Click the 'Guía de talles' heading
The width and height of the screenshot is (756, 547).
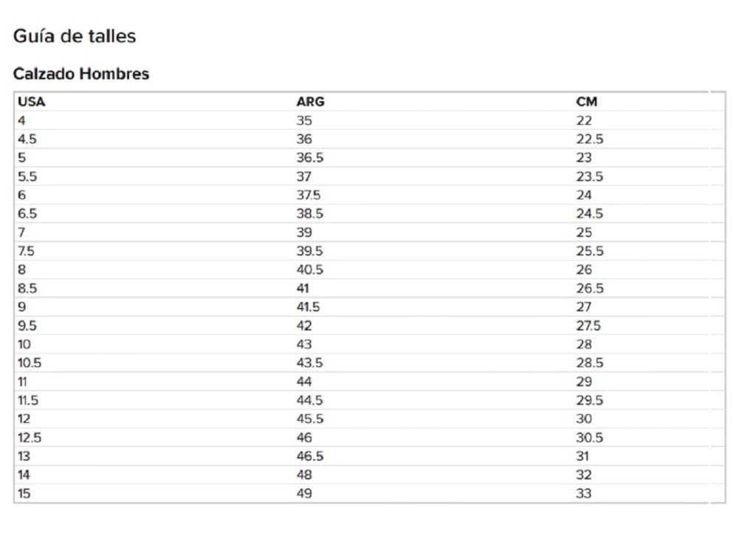75,36
